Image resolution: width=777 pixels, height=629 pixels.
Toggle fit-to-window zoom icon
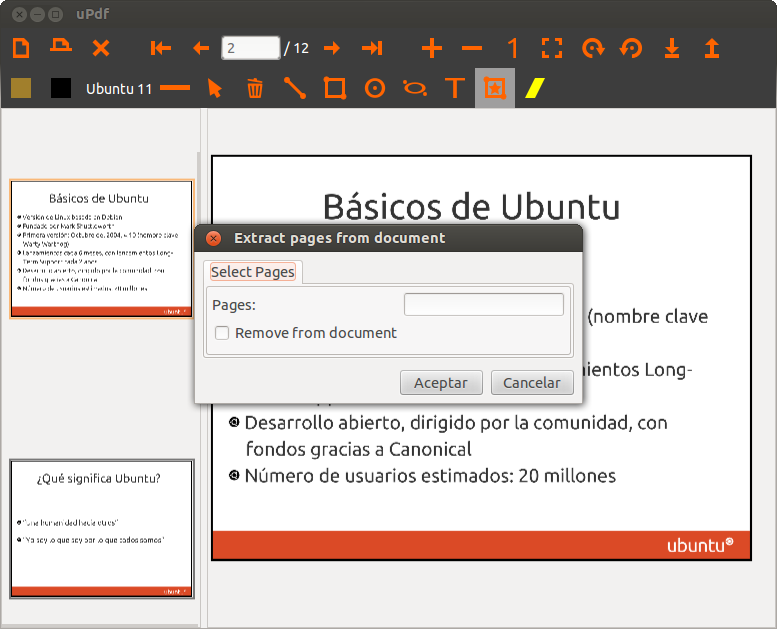552,48
